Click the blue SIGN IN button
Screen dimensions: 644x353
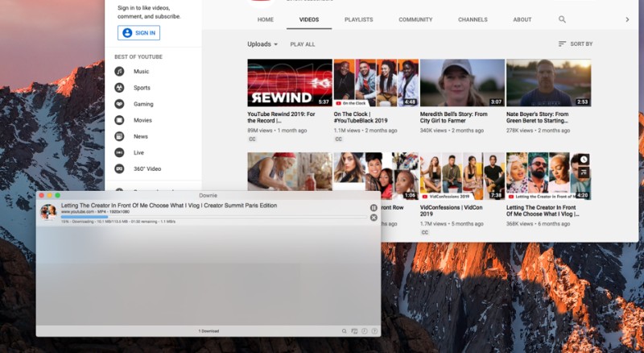[138, 33]
